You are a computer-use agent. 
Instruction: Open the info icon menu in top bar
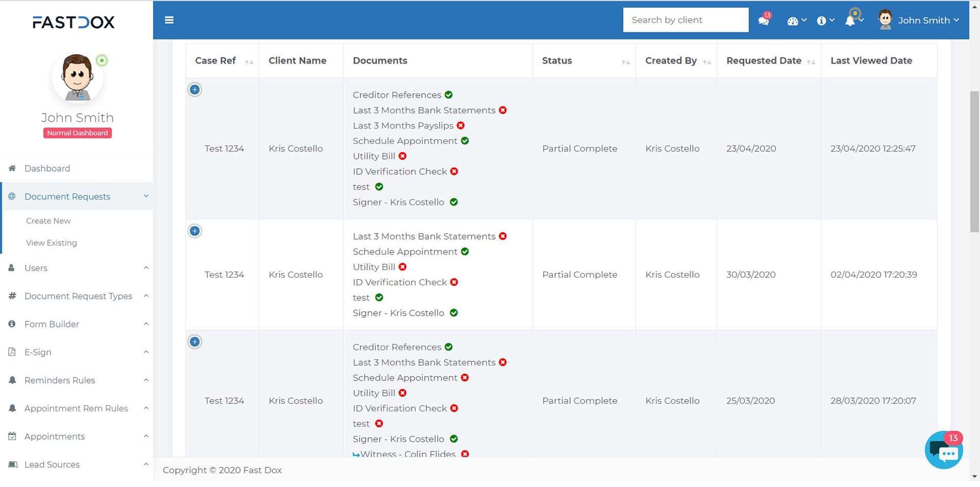(x=822, y=21)
